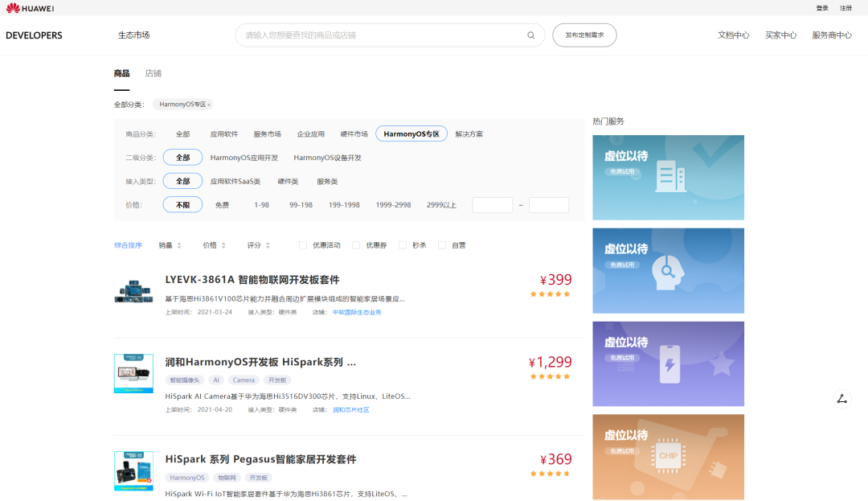The width and height of the screenshot is (868, 501).
Task: Sort by 评分 using its arrow
Action: pos(268,245)
